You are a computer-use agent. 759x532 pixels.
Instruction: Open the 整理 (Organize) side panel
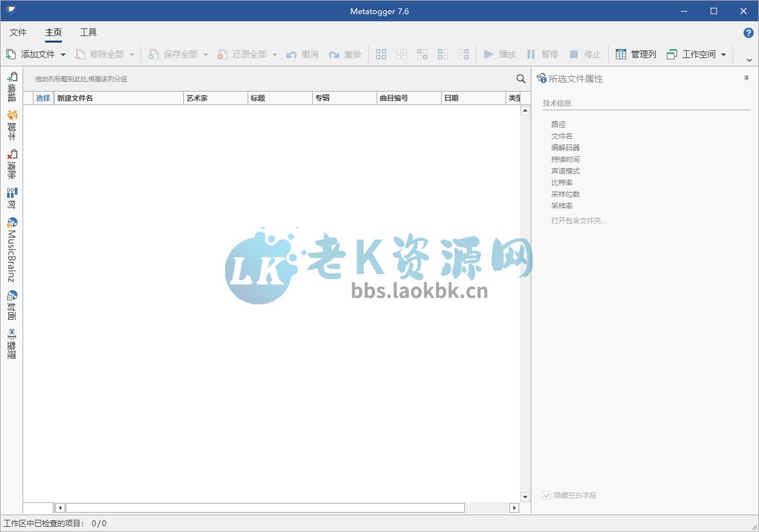12,344
